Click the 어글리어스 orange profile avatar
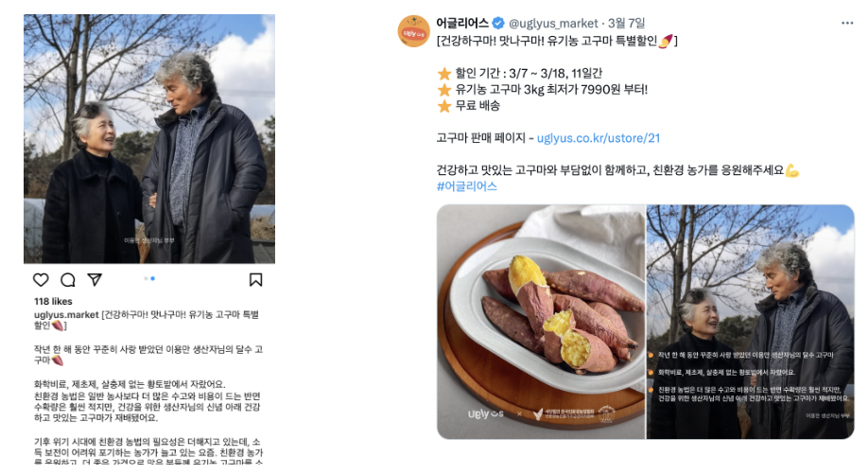868x475 pixels. pos(413,31)
